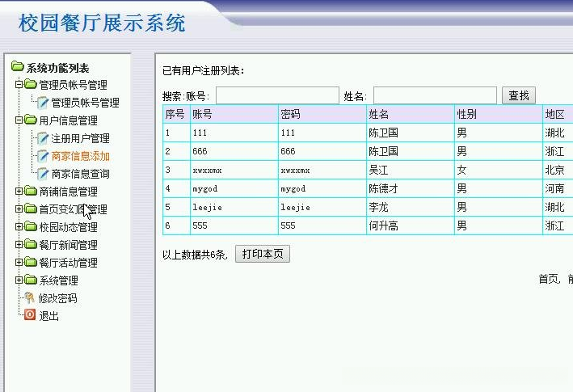Viewport: 573px width, 392px height.
Task: Click the red 退出 power icon
Action: pyautogui.click(x=30, y=315)
